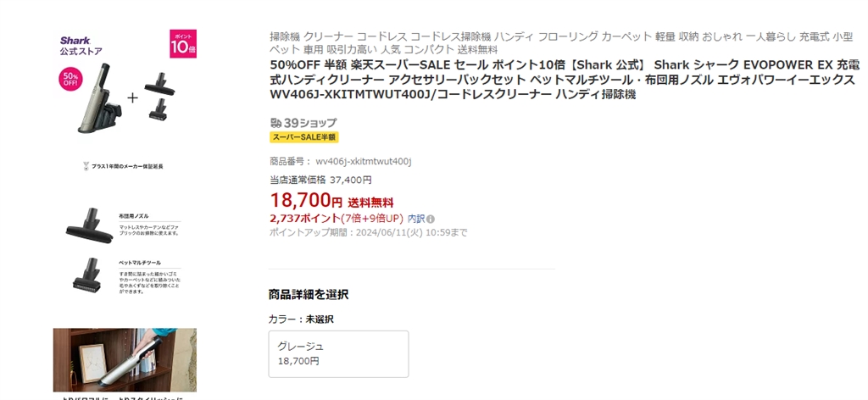Click the pink 50% OFF circle badge

70,80
